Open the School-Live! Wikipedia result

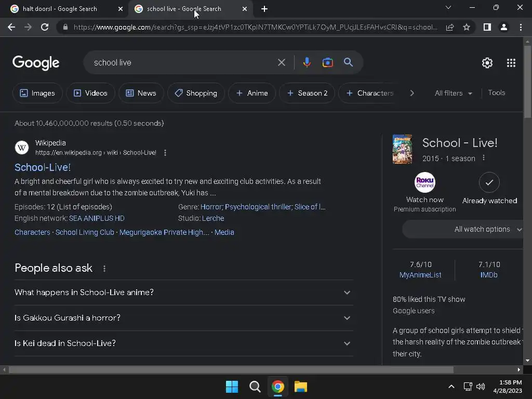43,167
